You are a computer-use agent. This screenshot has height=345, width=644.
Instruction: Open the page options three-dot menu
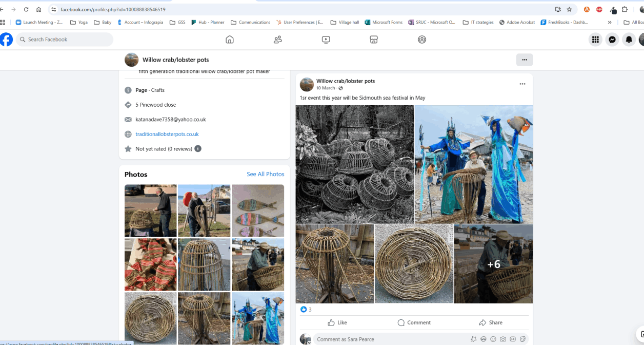(x=524, y=60)
